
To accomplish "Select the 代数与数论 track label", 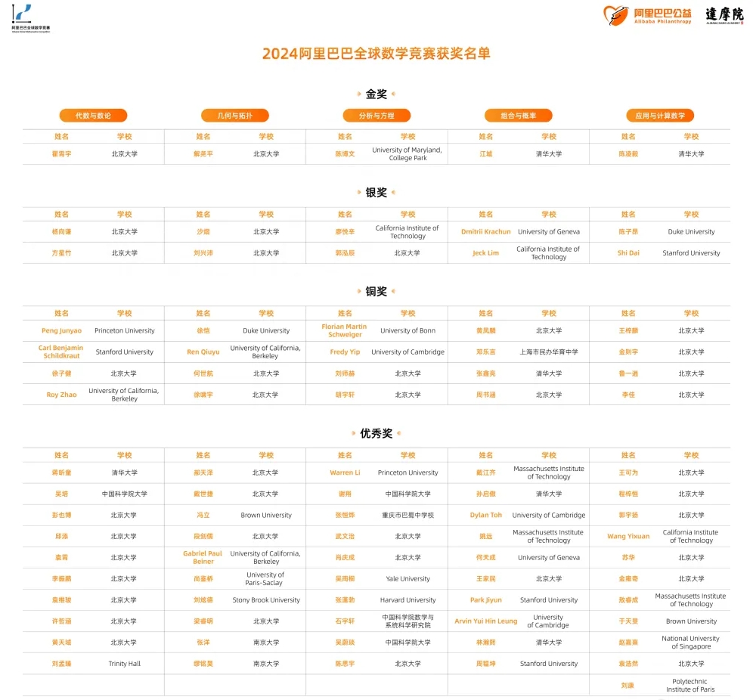I will coord(93,116).
